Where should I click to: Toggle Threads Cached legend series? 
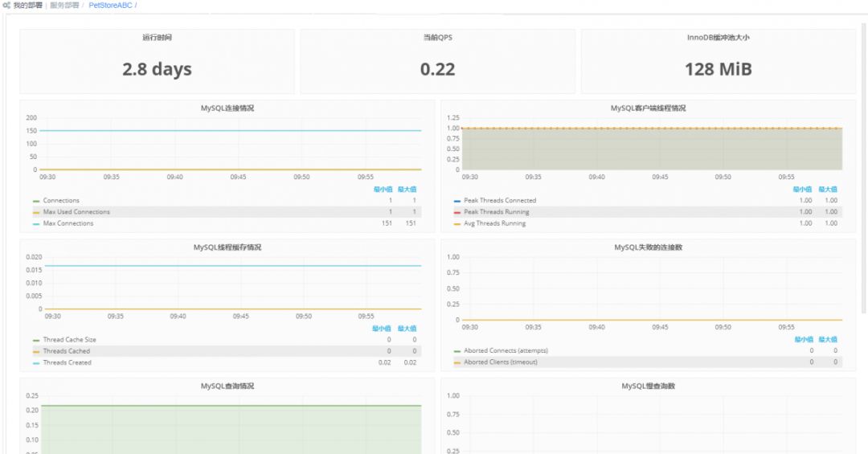click(67, 351)
